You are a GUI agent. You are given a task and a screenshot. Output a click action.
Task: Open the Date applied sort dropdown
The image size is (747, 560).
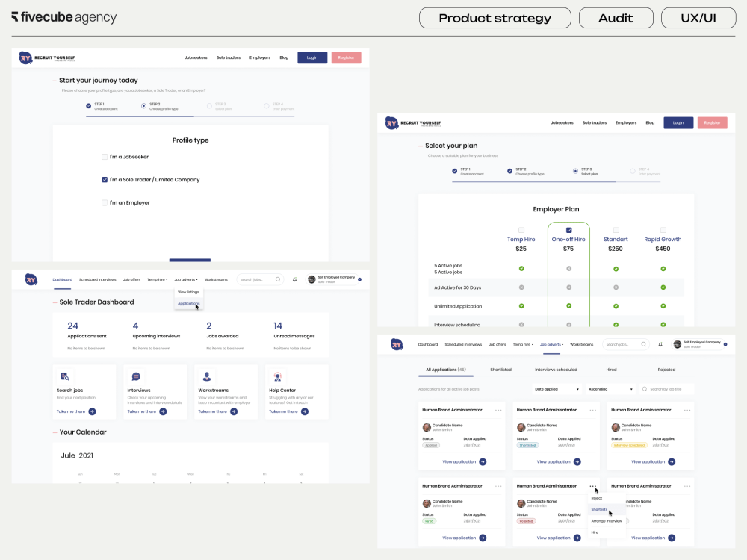click(x=557, y=389)
